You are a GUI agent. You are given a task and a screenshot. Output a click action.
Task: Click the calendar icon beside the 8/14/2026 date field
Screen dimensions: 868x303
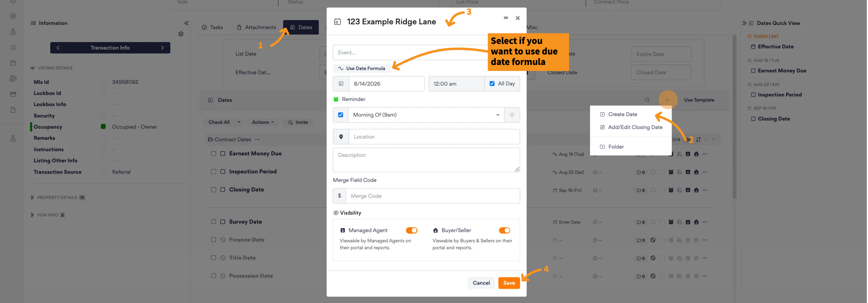click(341, 84)
